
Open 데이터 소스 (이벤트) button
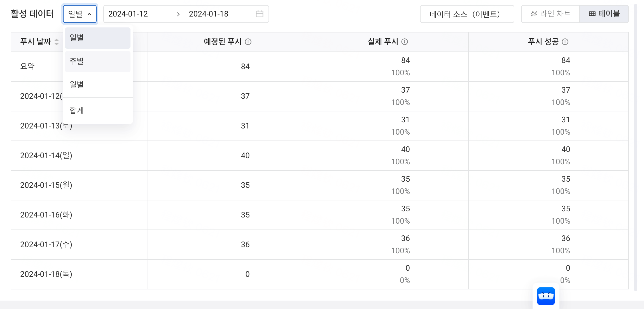[467, 14]
